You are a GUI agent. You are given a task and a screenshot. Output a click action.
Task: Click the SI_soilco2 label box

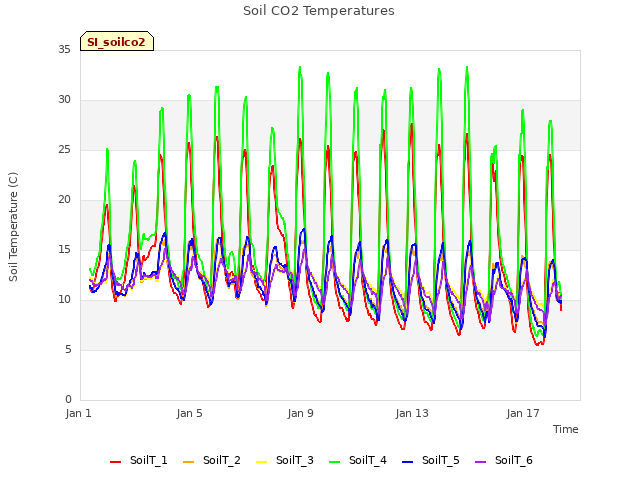117,41
